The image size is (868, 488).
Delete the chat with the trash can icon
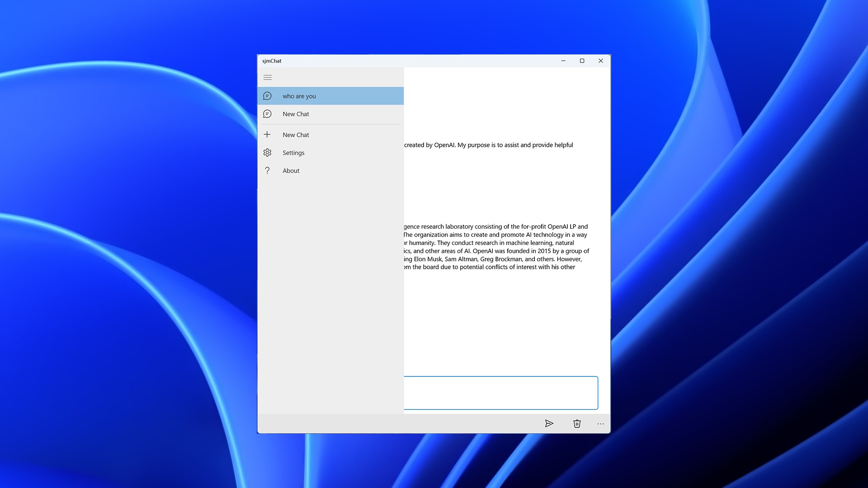(x=577, y=423)
